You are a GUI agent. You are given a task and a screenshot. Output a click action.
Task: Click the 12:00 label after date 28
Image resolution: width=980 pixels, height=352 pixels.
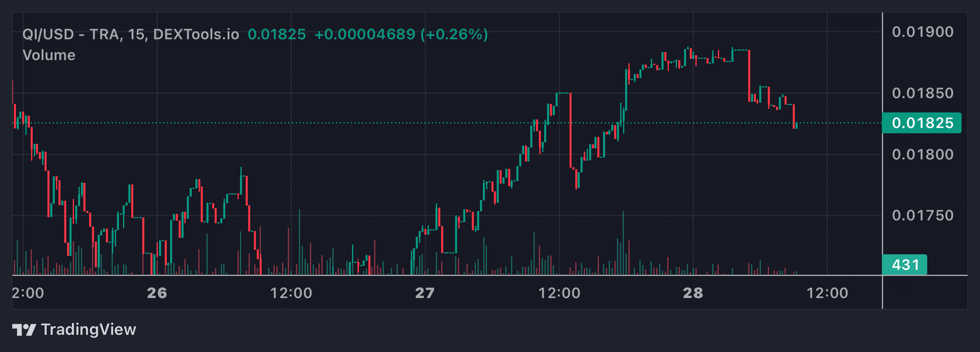(x=827, y=293)
